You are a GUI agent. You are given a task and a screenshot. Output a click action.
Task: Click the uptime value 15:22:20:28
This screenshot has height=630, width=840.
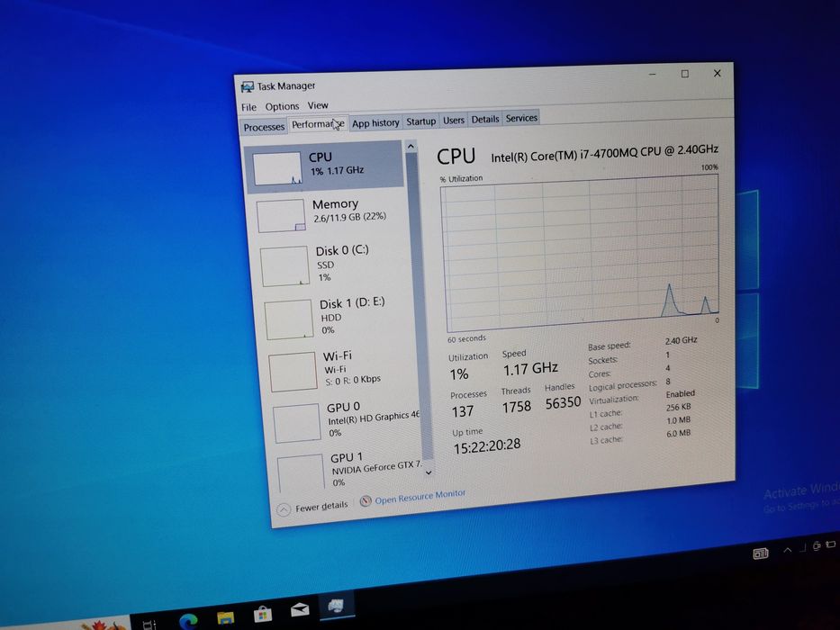[486, 445]
